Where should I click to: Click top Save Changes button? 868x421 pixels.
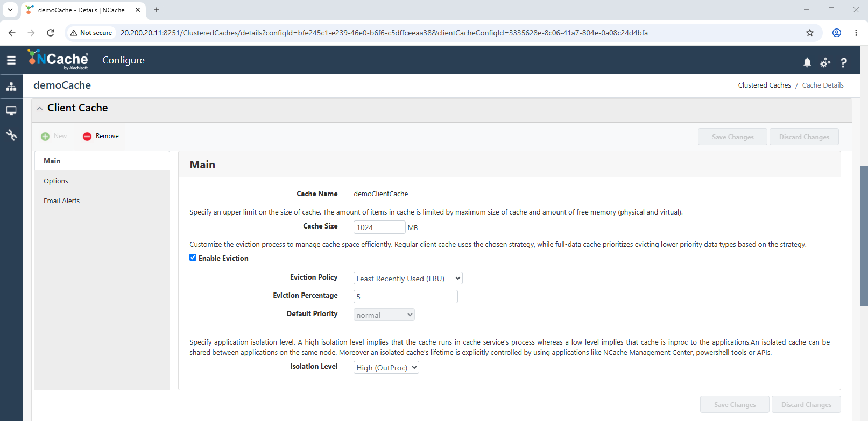coord(732,137)
